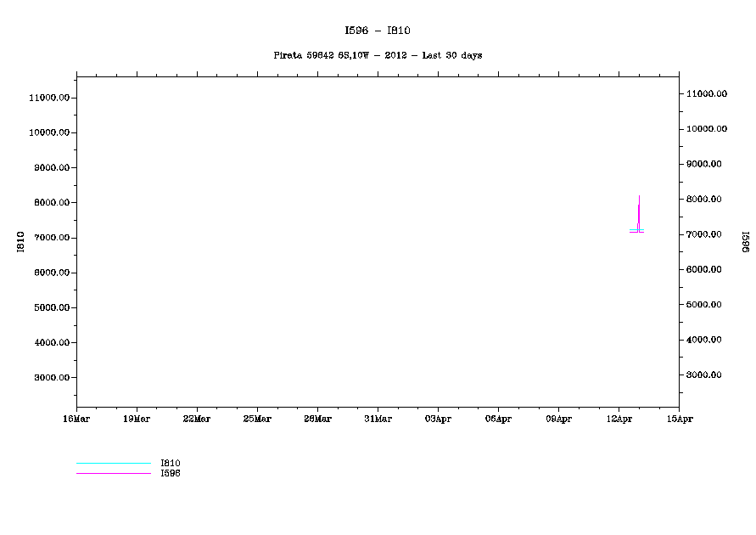Select the right axis 7000.00 value label
The height and width of the screenshot is (535, 756).
click(x=706, y=234)
